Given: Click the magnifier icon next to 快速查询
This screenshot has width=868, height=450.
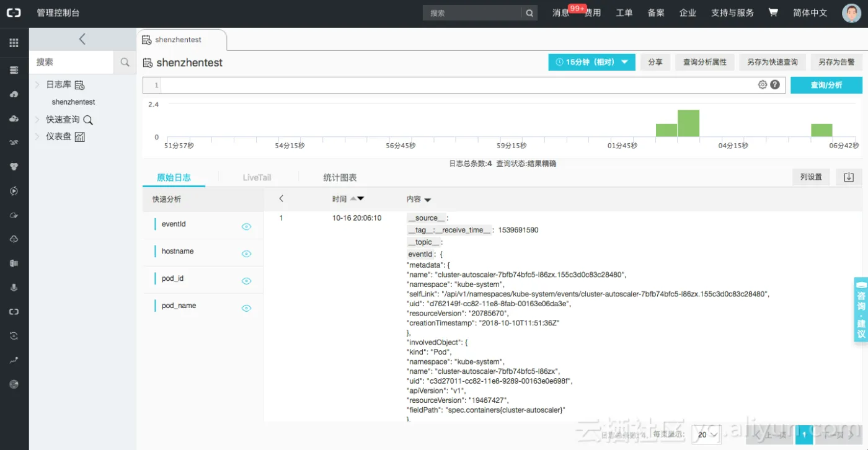Looking at the screenshot, I should (x=88, y=120).
